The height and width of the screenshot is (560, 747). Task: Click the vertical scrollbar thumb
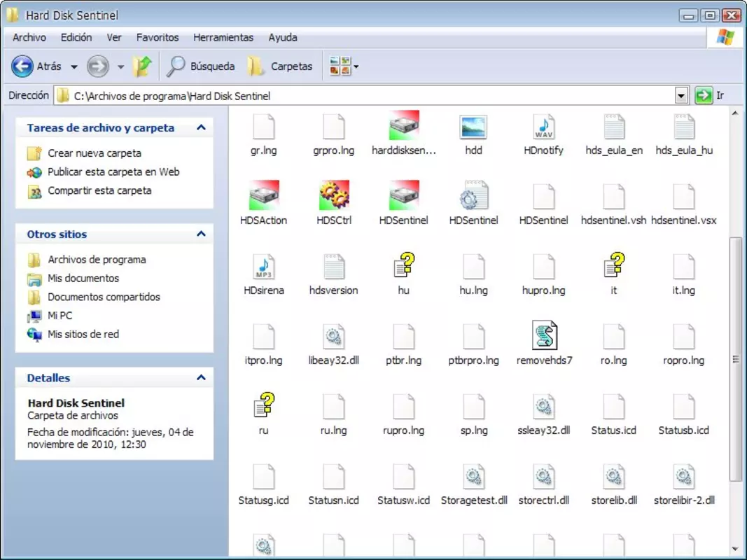[735, 359]
